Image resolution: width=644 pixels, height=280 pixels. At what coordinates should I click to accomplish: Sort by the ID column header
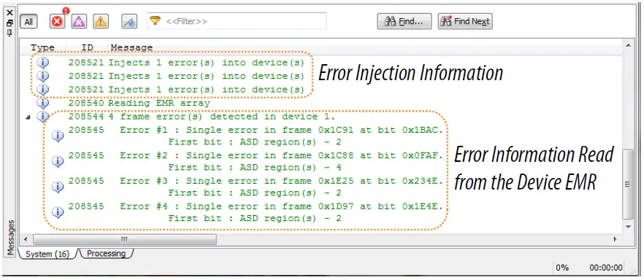(x=87, y=47)
